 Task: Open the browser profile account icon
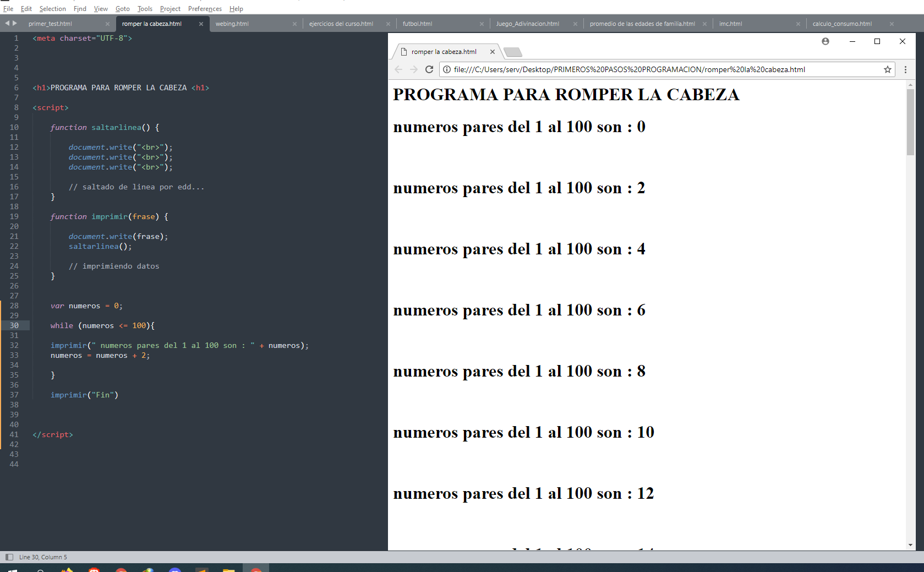(x=825, y=41)
